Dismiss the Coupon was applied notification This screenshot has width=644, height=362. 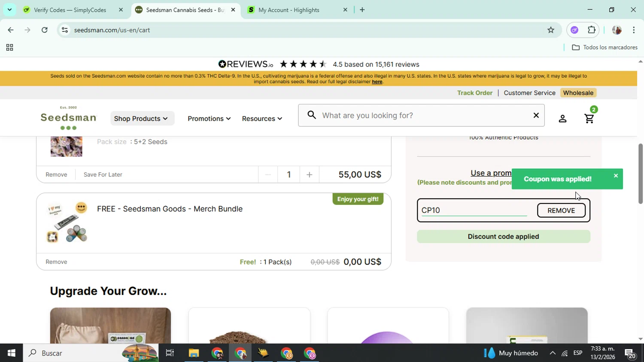tap(616, 176)
